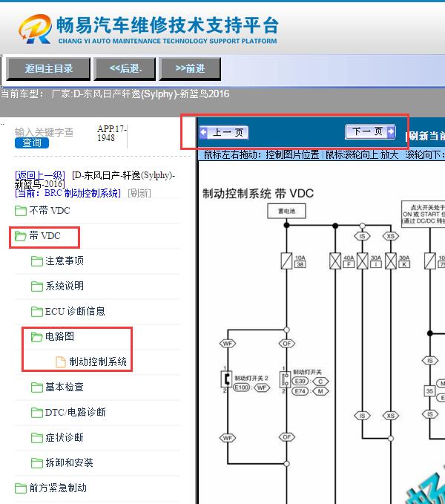445x504 pixels.
Task: Click the 当前:BRC 制动控制系统 link
Action: (x=68, y=193)
